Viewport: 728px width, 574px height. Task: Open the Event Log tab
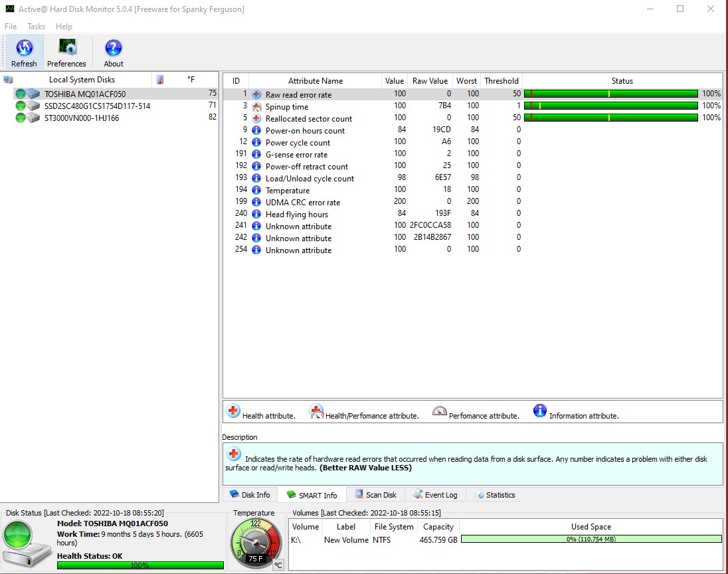[435, 494]
